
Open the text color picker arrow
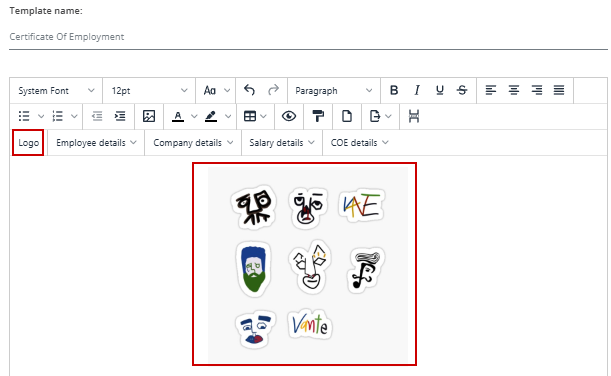point(194,116)
